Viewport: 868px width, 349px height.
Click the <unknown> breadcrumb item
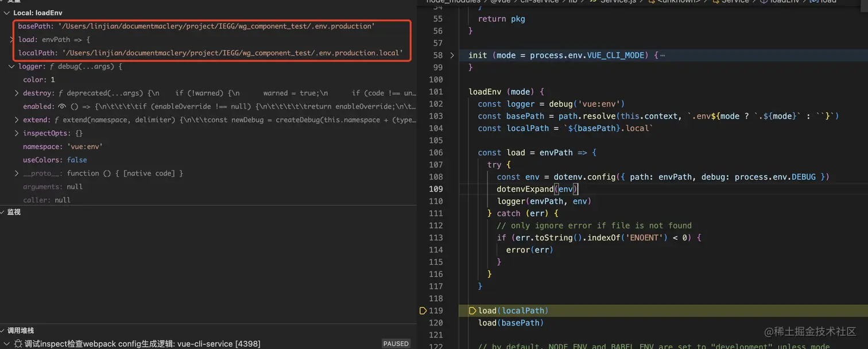click(679, 2)
